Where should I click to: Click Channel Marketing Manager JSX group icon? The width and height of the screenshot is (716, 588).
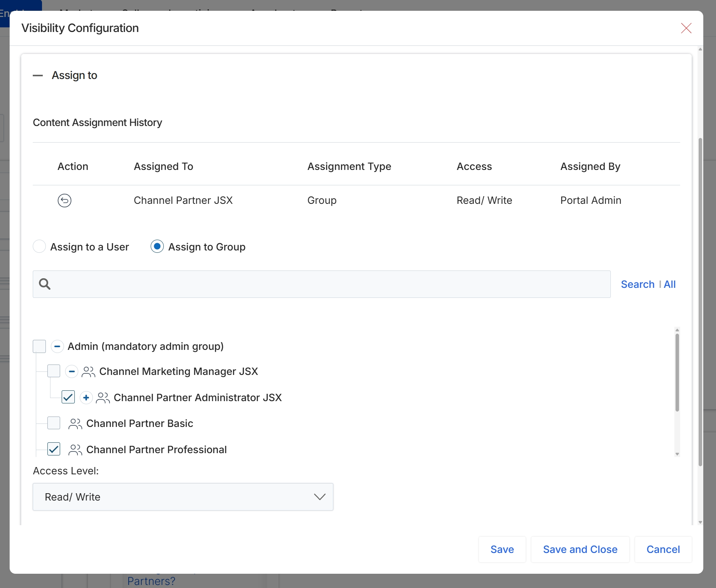coord(88,372)
